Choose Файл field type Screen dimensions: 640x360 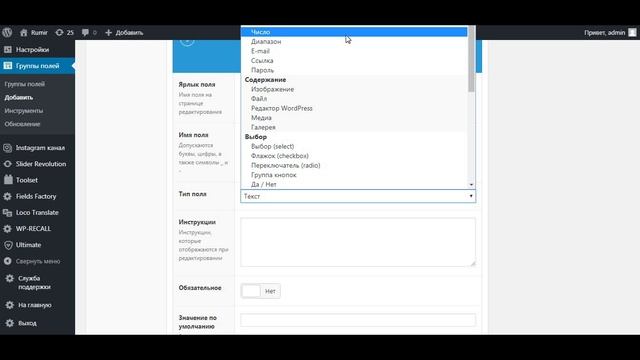[354, 98]
